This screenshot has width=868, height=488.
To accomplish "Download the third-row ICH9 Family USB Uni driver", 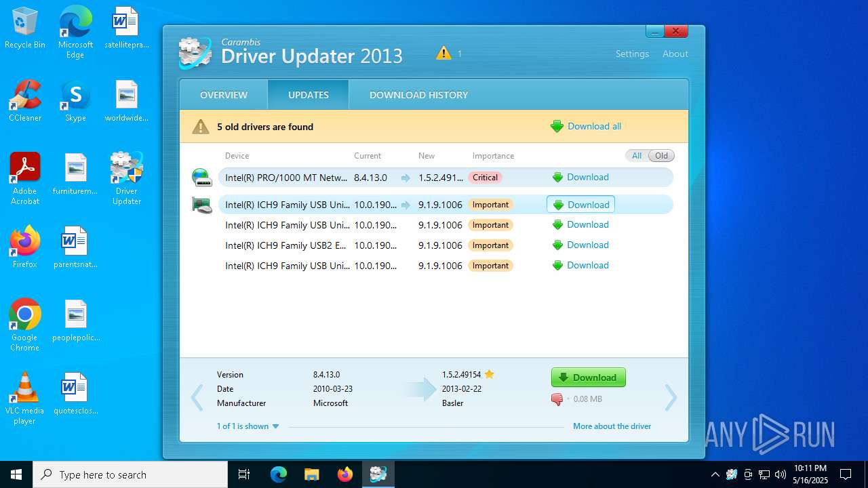I will pyautogui.click(x=580, y=225).
